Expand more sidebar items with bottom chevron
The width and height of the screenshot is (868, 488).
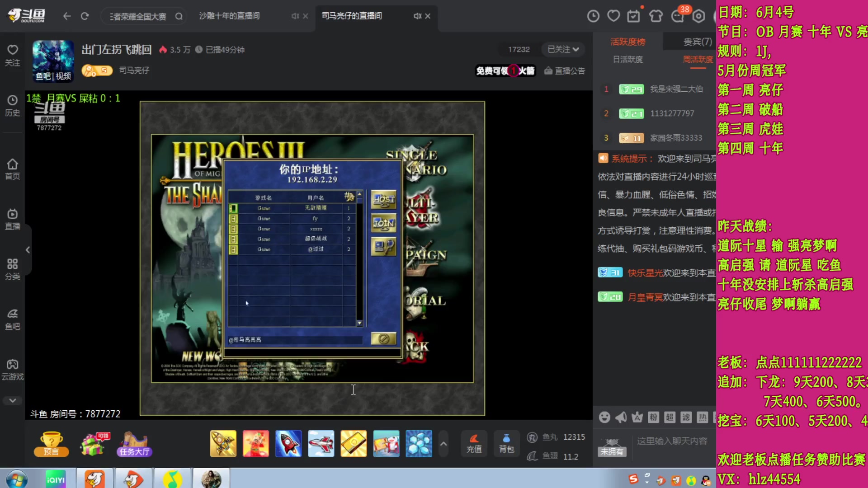pos(13,400)
